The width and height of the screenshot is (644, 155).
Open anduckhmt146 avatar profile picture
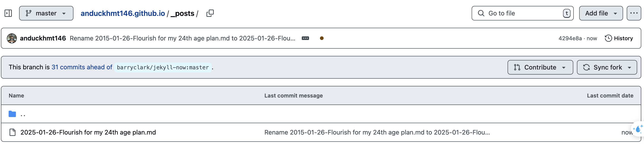click(12, 38)
